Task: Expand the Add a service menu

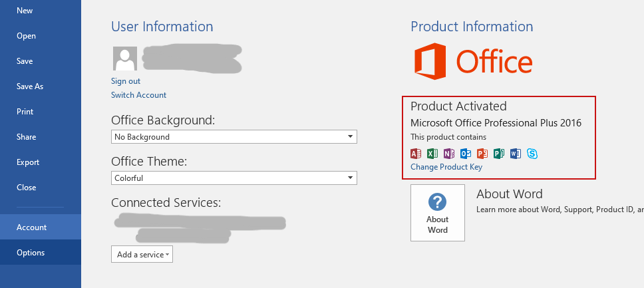Action: click(142, 254)
